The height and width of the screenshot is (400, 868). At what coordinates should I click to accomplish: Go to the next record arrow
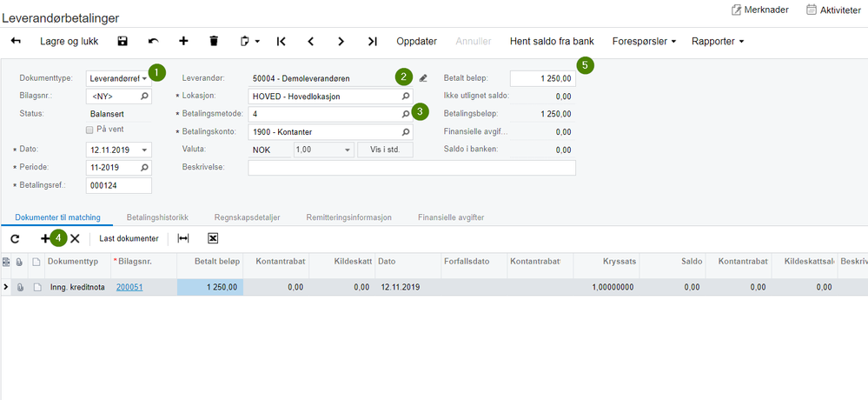[341, 41]
